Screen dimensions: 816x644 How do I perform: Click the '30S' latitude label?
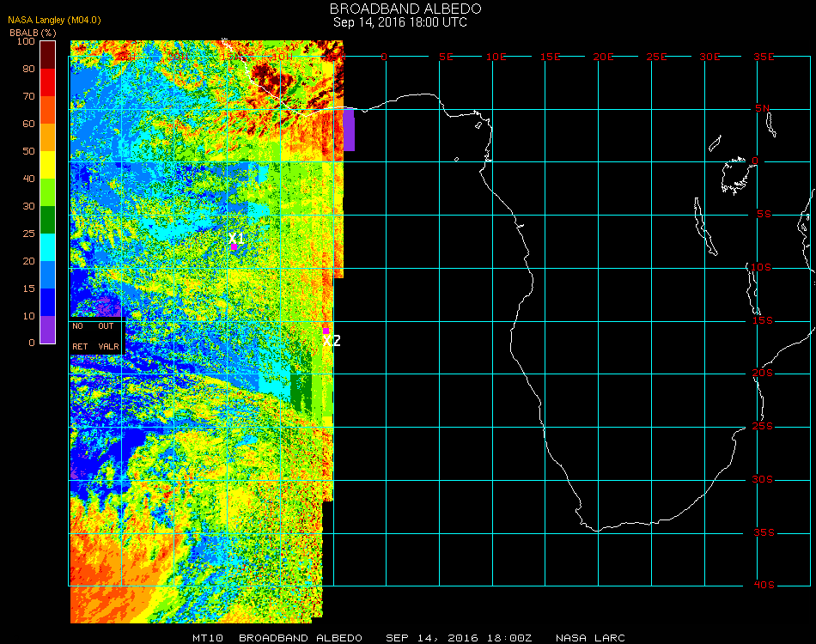[x=763, y=479]
